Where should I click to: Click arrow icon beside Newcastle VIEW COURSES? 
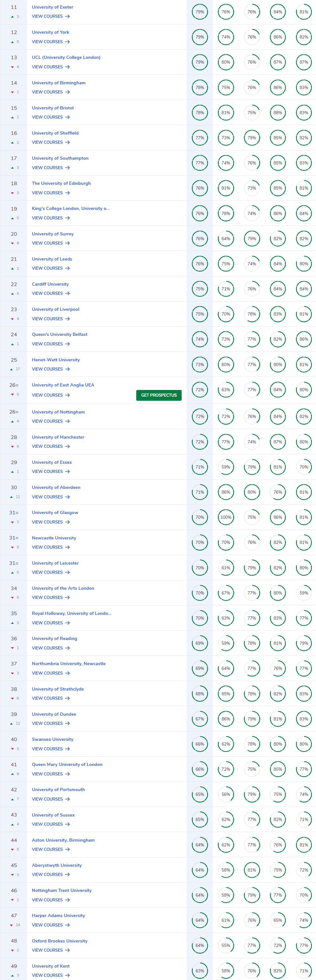click(x=67, y=547)
